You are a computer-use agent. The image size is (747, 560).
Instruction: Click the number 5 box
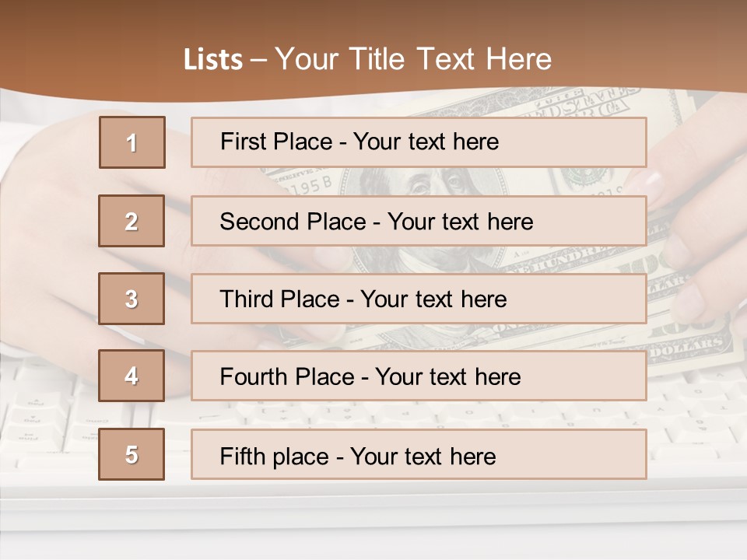(132, 454)
